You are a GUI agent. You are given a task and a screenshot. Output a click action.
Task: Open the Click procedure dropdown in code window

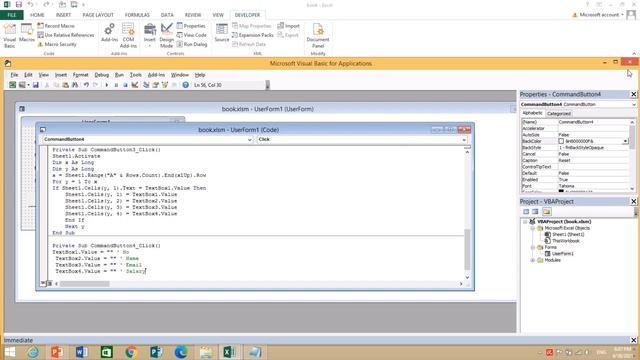[x=464, y=140]
